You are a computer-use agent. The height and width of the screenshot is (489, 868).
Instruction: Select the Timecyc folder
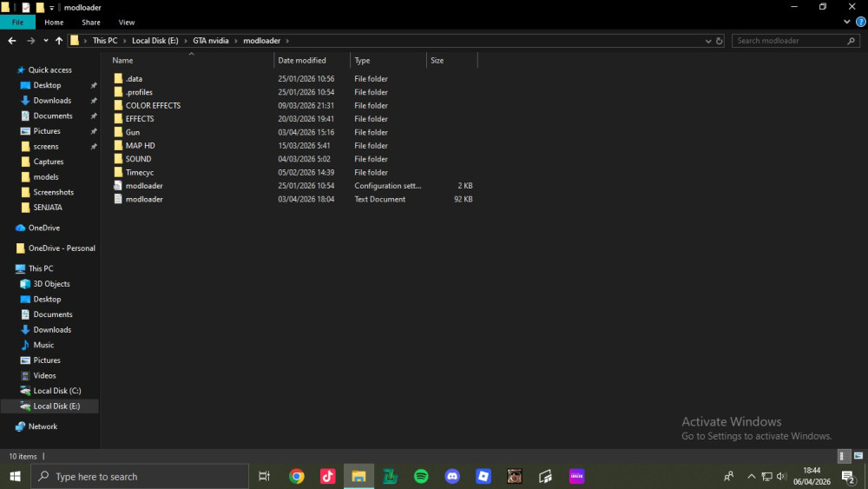pos(140,172)
